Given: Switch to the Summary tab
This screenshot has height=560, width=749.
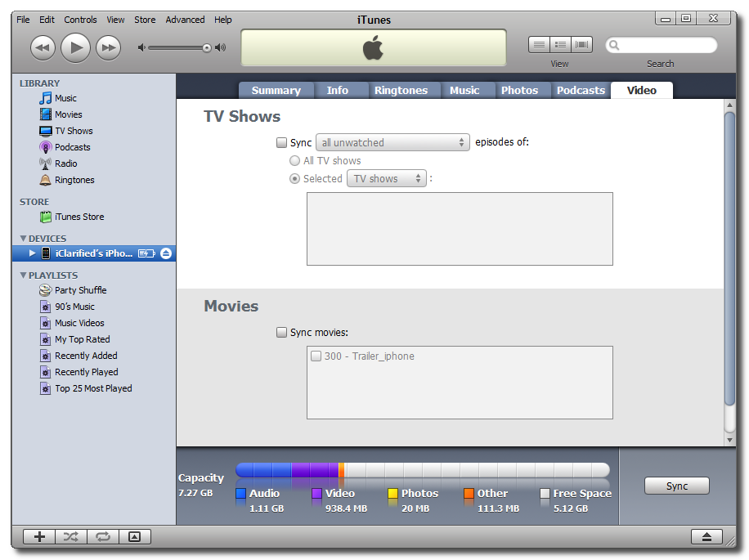Looking at the screenshot, I should click(x=276, y=91).
